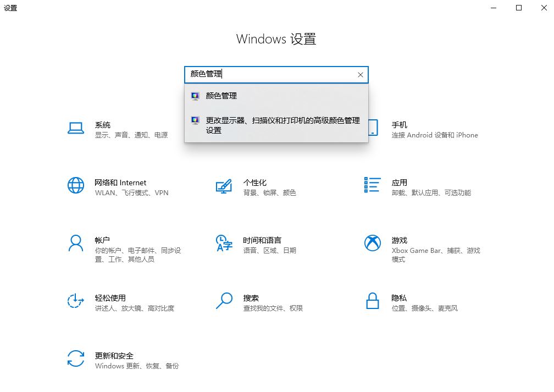Click the 讲述人、放大镜、高对比度 description

click(x=135, y=308)
